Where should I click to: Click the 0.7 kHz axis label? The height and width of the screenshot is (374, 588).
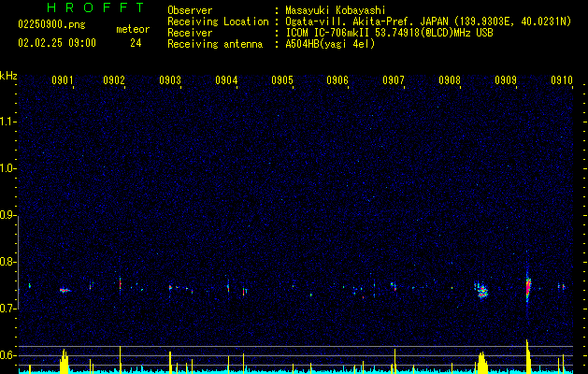(8, 309)
